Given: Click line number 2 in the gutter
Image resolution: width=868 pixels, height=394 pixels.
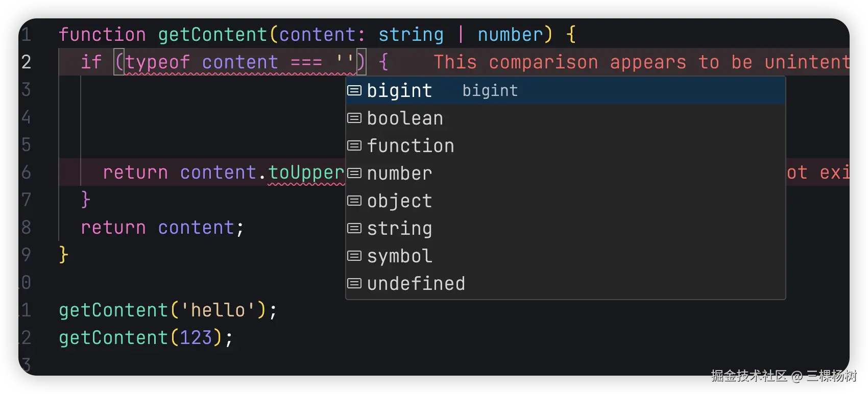Looking at the screenshot, I should pyautogui.click(x=27, y=62).
